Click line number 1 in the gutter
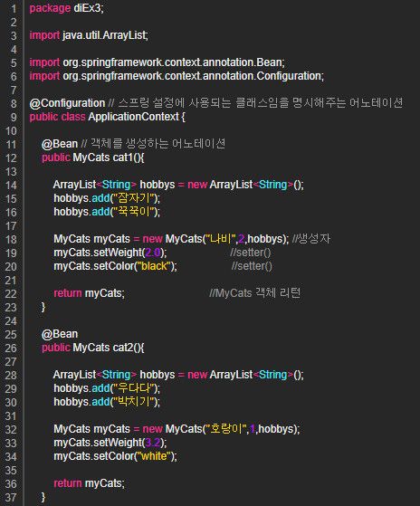Image resolution: width=420 pixels, height=506 pixels. [14, 8]
